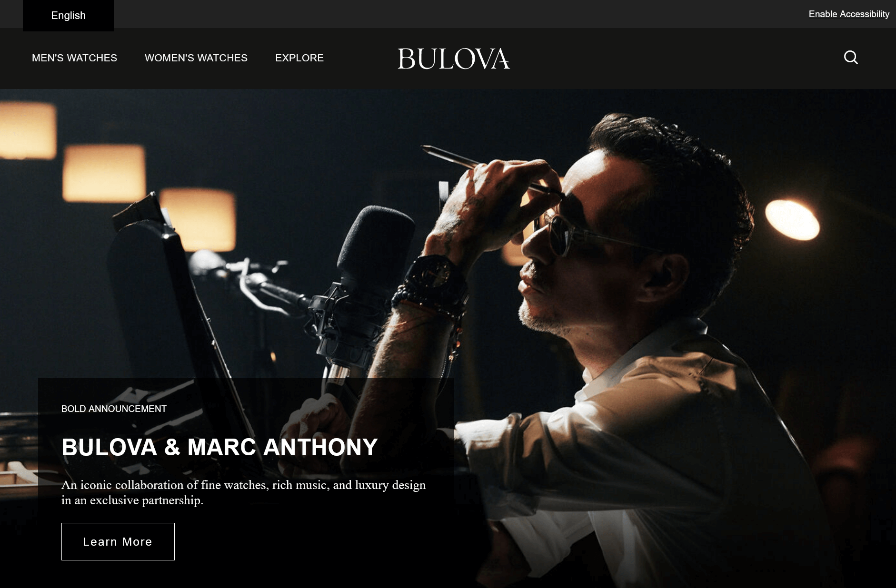
Task: Open the English language selector
Action: 69,15
